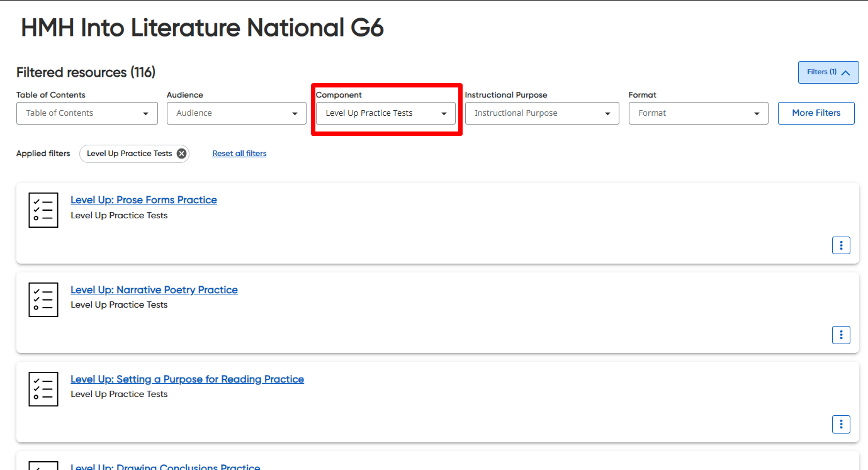Click the Reset all filters link

[x=239, y=153]
